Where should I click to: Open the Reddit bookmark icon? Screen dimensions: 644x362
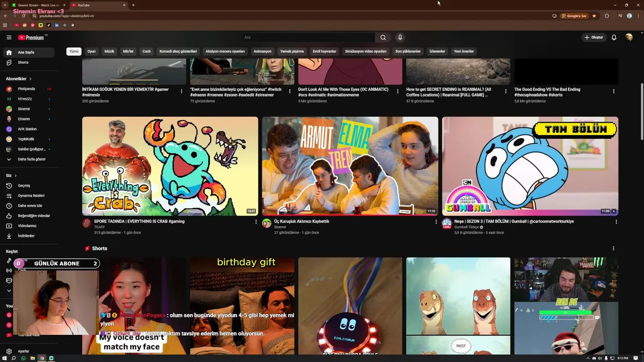tap(24, 25)
